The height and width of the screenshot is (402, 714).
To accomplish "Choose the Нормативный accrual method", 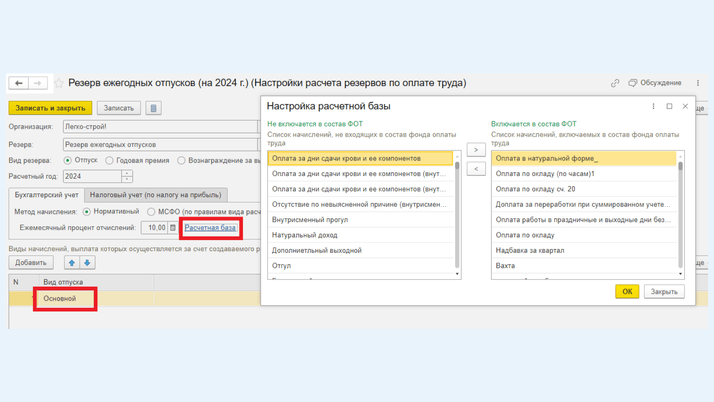I will coord(87,212).
